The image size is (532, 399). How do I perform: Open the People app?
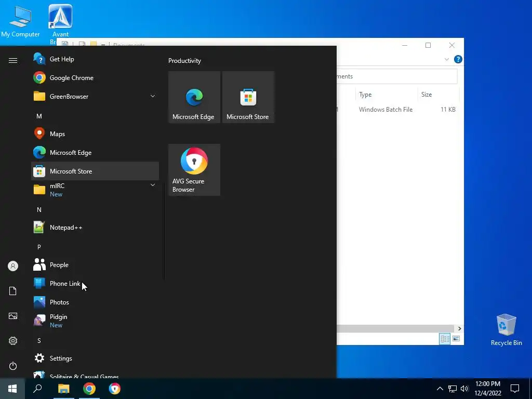[x=95, y=264]
